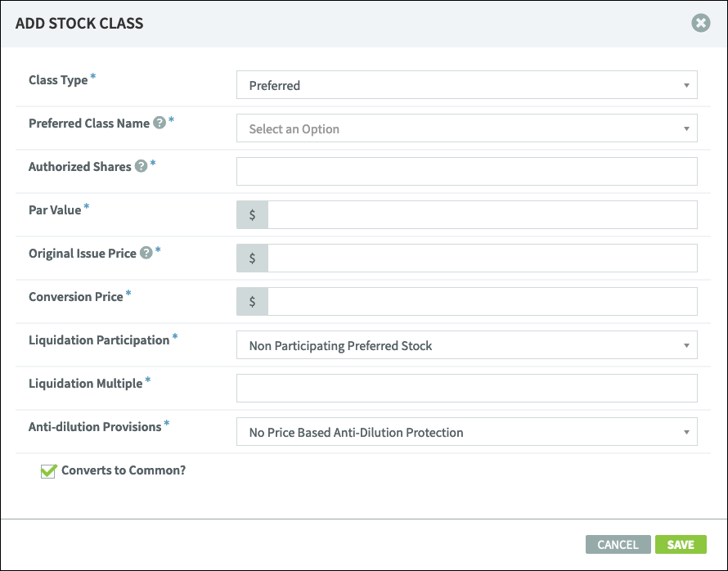The height and width of the screenshot is (571, 728).
Task: Click help icon beside Authorized Shares
Action: click(142, 166)
